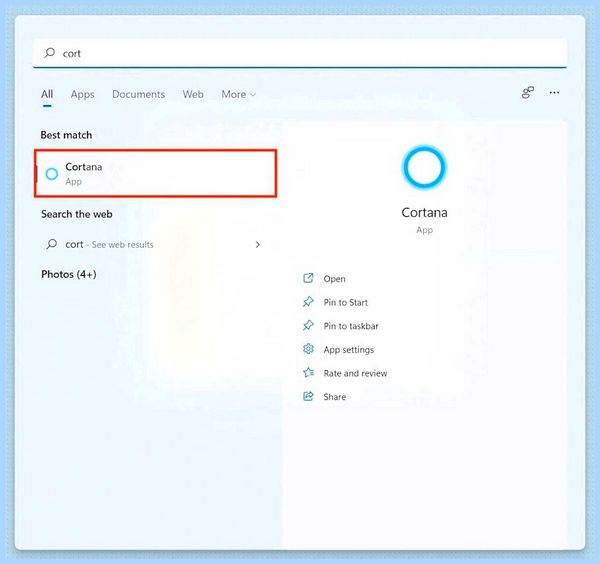Screen dimensions: 600x564
Task: Click the Open icon
Action: pyautogui.click(x=308, y=278)
